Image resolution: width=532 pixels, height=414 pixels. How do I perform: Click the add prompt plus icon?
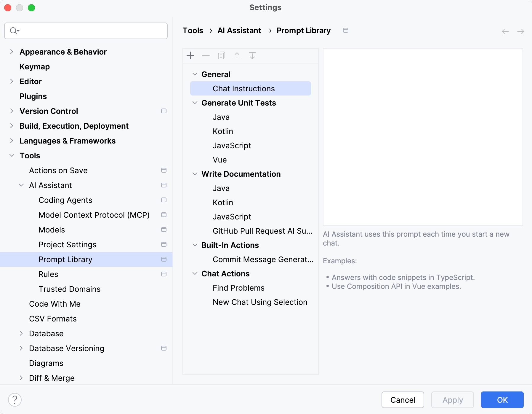(190, 56)
